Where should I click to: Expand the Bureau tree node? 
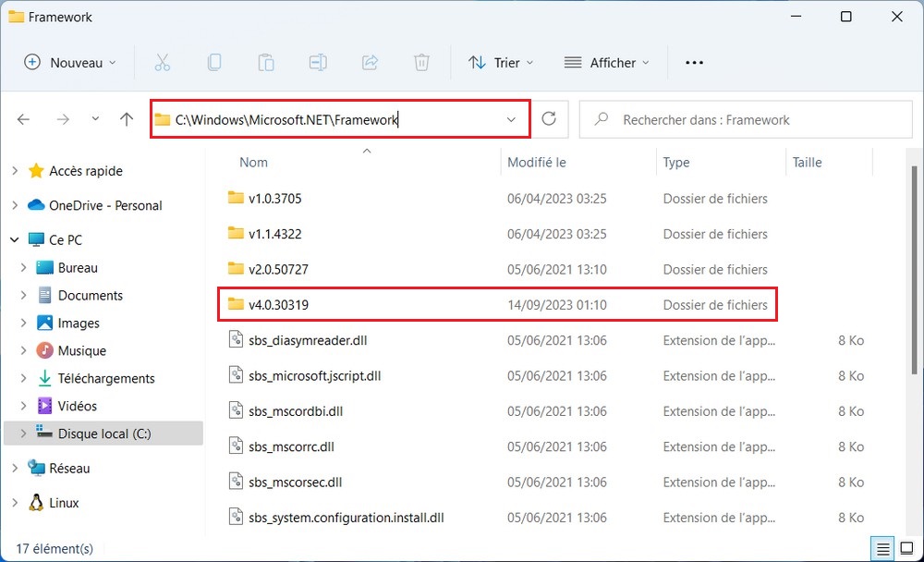tap(24, 268)
